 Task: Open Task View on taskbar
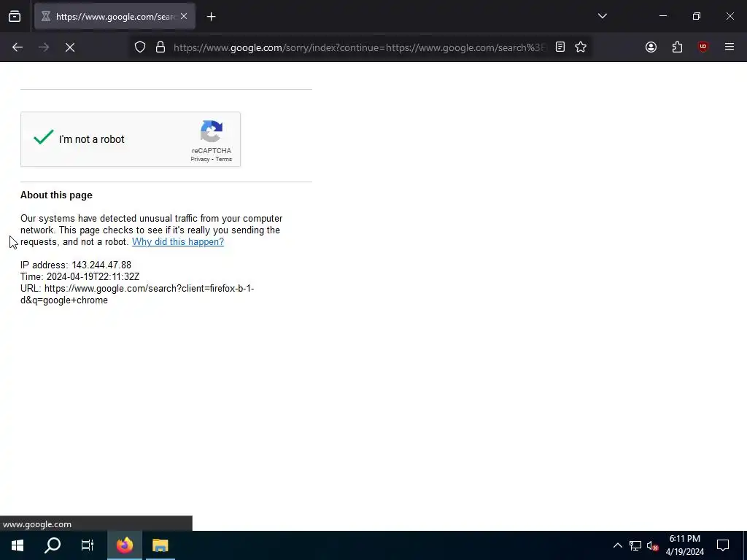(88, 545)
